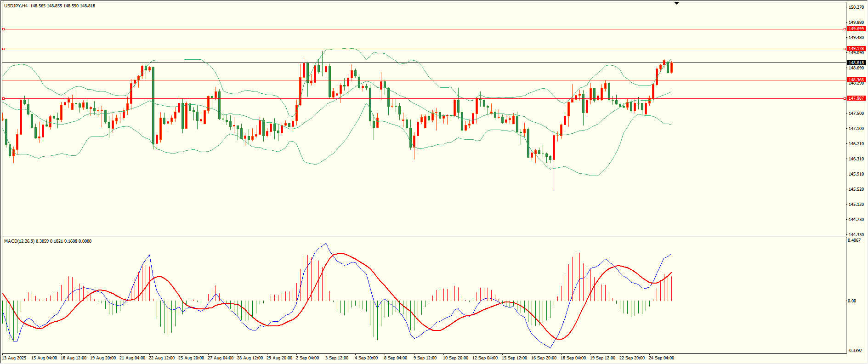Click the 0.00 level on MACD scale
This screenshot has height=364, width=868.
(x=852, y=301)
